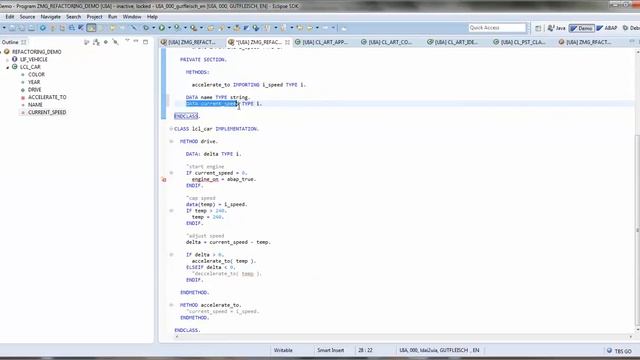Select the LIF_VEHICLE interface icon in Outline

click(14, 59)
